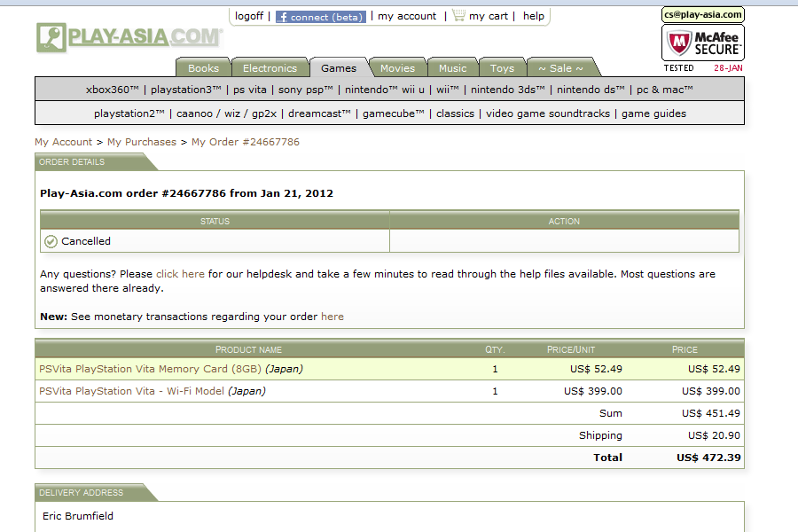This screenshot has width=798, height=532.
Task: Click the helpdesk 'click here' link
Action: tap(180, 274)
